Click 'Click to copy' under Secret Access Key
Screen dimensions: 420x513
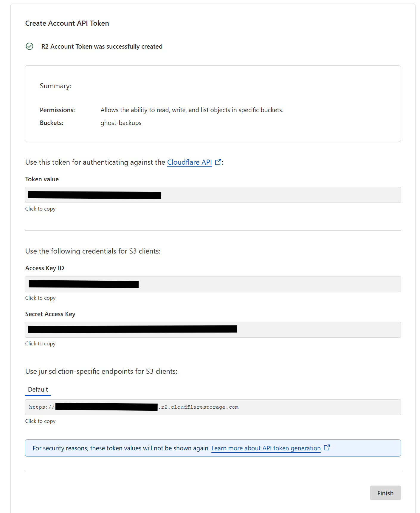pyautogui.click(x=40, y=344)
